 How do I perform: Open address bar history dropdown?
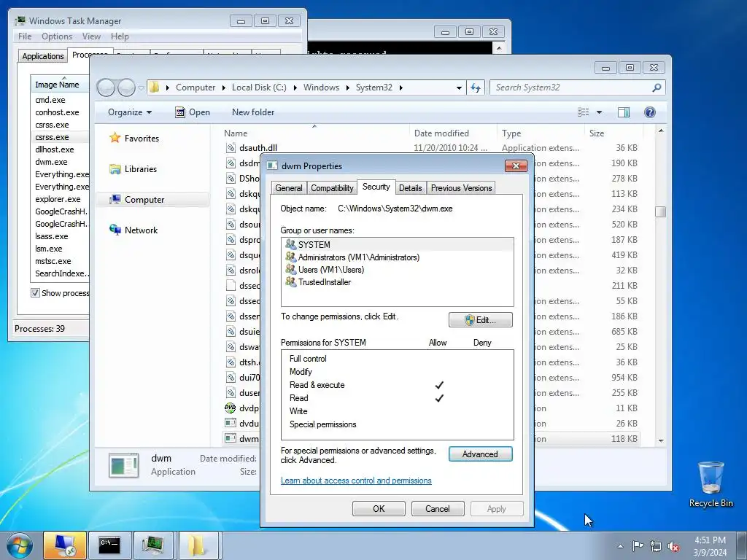459,88
